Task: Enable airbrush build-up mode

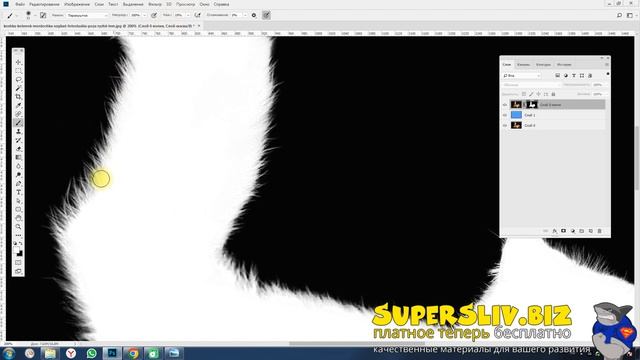Action: point(198,15)
